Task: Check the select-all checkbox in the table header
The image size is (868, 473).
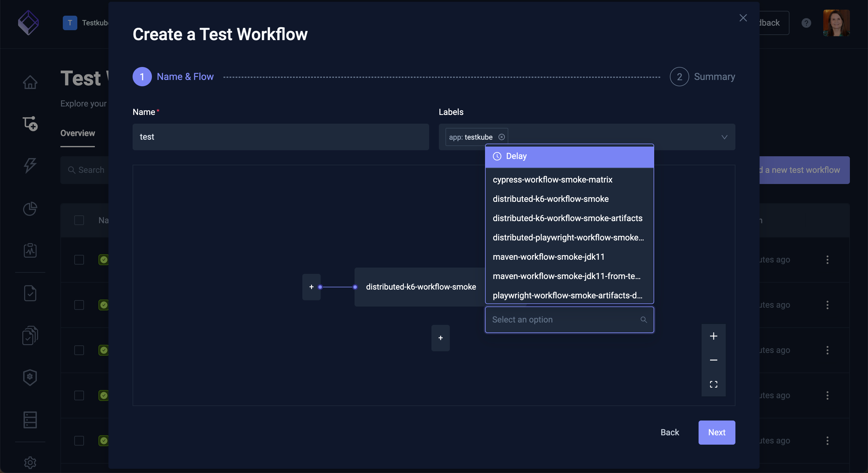Action: tap(79, 220)
